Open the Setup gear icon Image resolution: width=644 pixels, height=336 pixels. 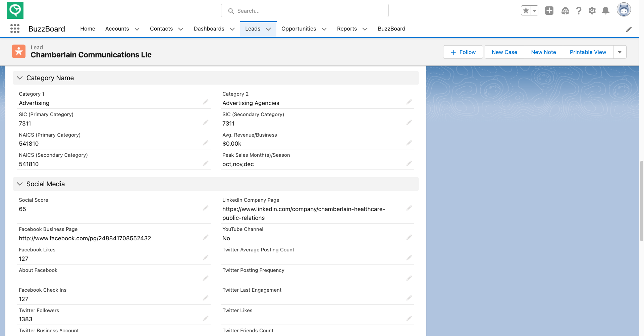592,11
